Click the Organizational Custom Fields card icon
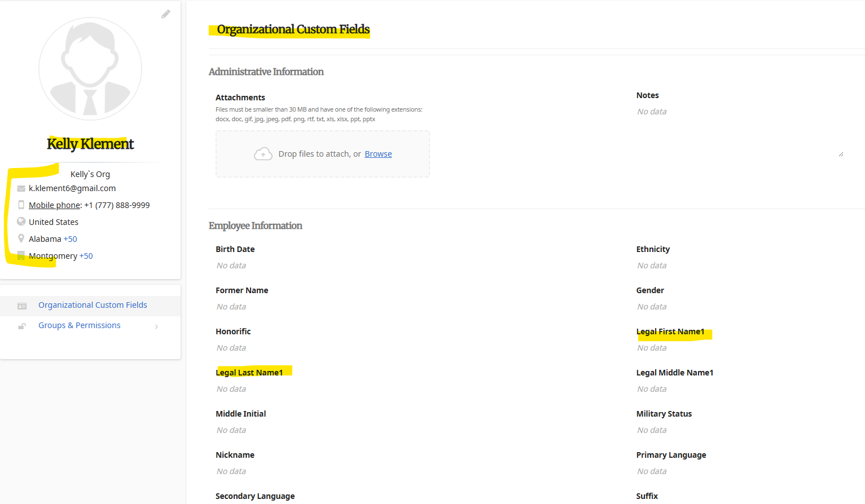Image resolution: width=865 pixels, height=504 pixels. tap(22, 306)
